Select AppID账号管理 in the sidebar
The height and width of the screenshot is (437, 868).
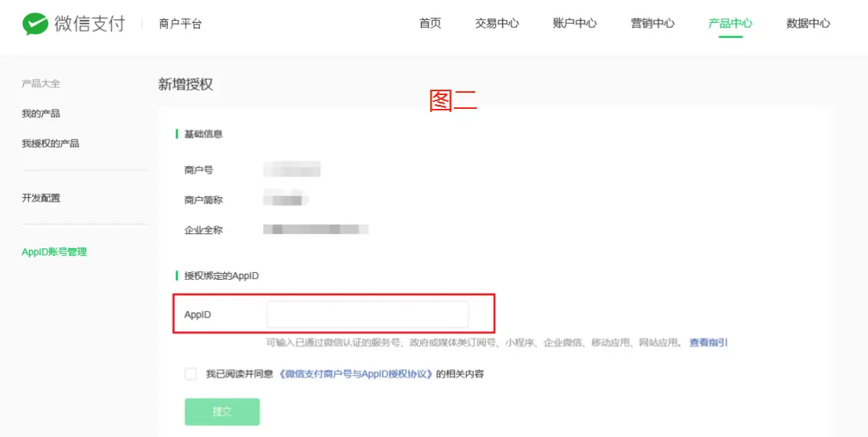point(54,251)
